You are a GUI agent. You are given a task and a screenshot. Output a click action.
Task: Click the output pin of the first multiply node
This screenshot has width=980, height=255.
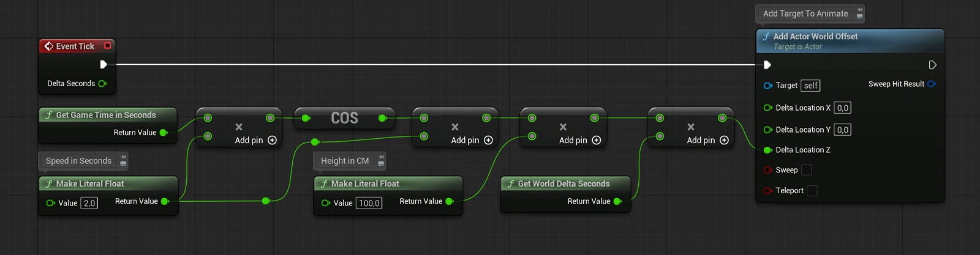[x=270, y=118]
